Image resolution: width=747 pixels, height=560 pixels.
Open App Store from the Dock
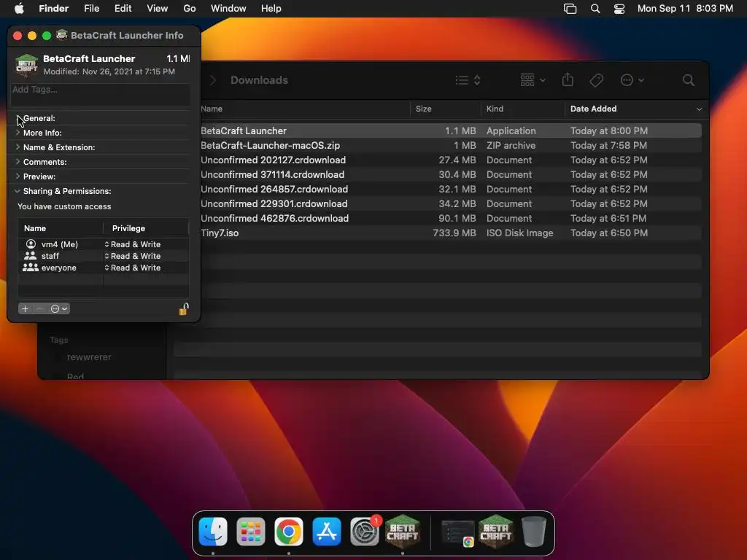327,531
